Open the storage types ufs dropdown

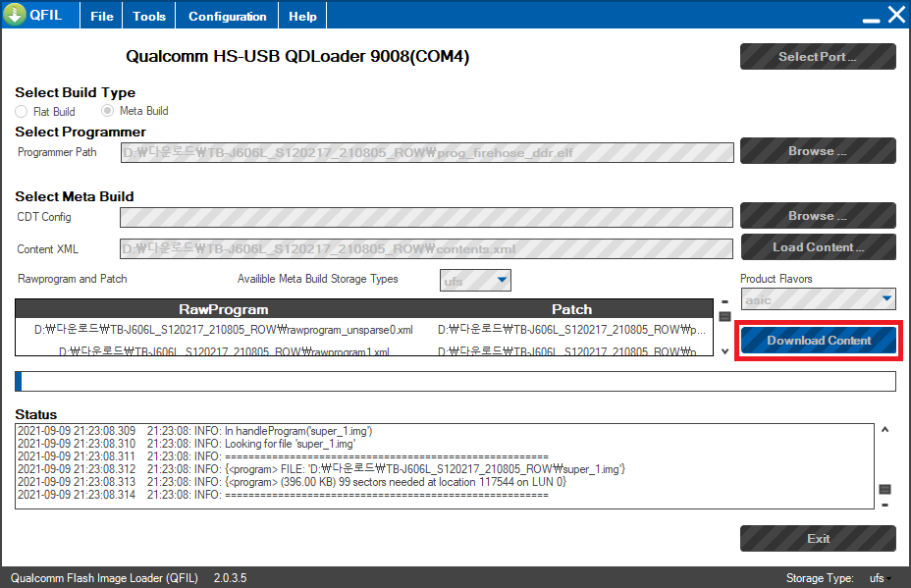click(475, 280)
